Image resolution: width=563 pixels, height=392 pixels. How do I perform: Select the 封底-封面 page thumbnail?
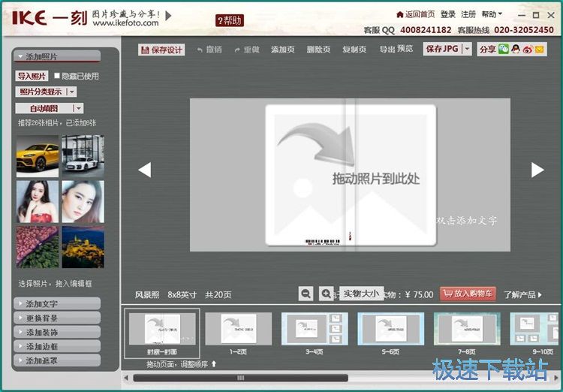pyautogui.click(x=162, y=333)
